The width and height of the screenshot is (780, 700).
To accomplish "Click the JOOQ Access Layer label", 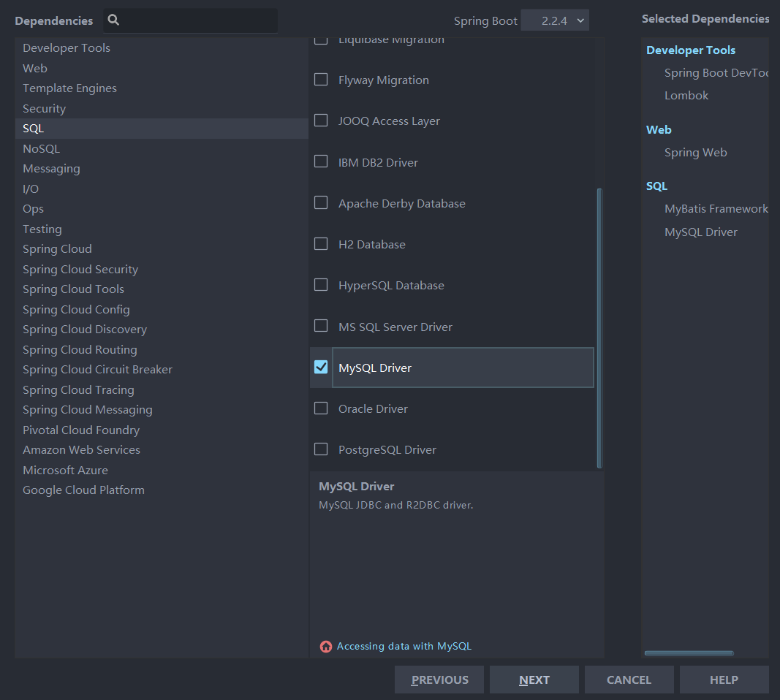I will coord(389,121).
